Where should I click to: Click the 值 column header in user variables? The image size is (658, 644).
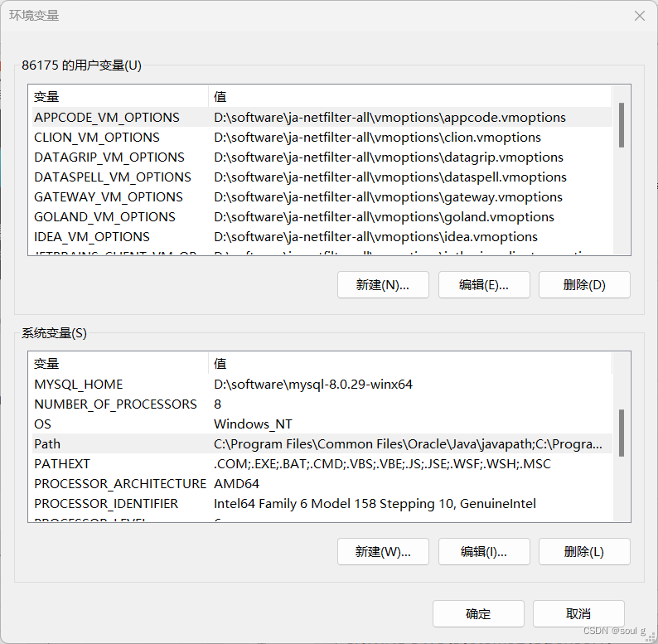coord(410,97)
